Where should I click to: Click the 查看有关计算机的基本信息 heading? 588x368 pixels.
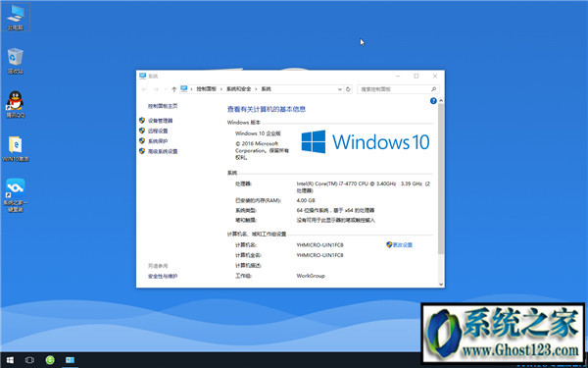[x=267, y=109]
